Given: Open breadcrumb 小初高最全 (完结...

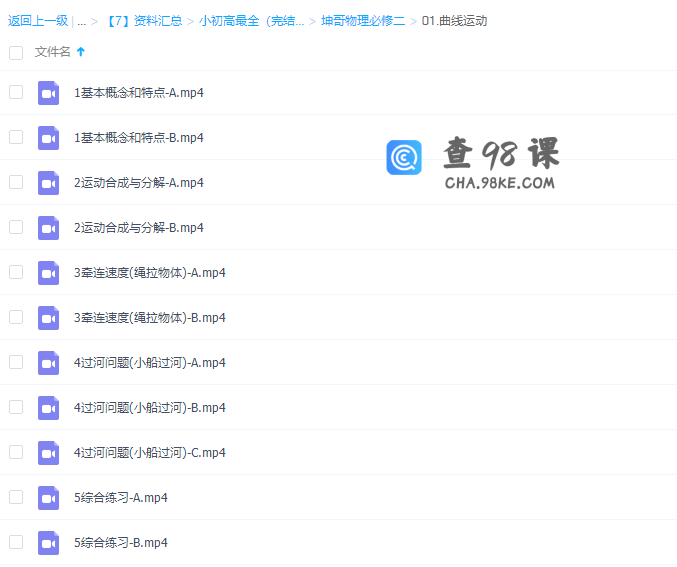Looking at the screenshot, I should pyautogui.click(x=251, y=21).
